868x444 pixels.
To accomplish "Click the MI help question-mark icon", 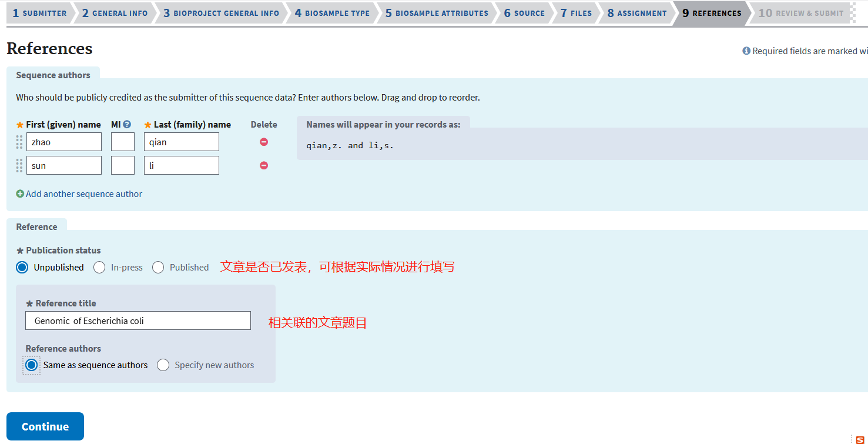I will coord(127,124).
